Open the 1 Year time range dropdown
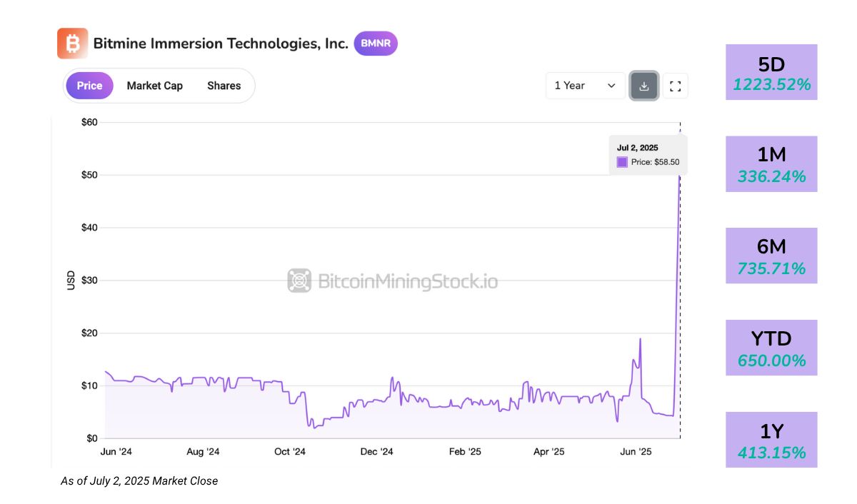Screen dimensions: 857x504 [585, 86]
